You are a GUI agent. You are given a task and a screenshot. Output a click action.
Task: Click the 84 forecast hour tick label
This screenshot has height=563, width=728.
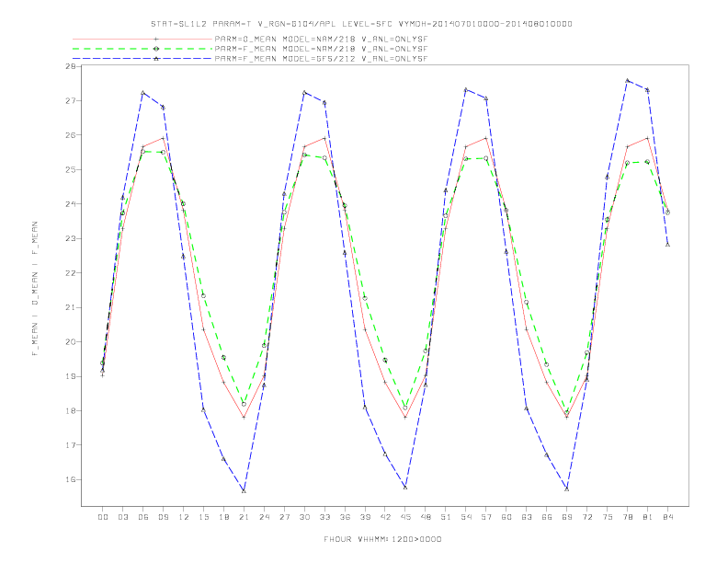[x=667, y=517]
